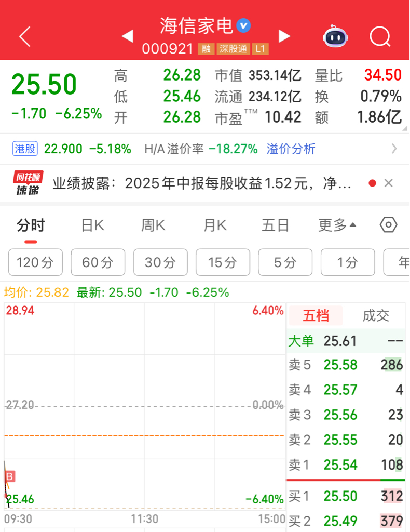The width and height of the screenshot is (410, 532).
Task: Switch to 日K tab
Action: [x=93, y=225]
